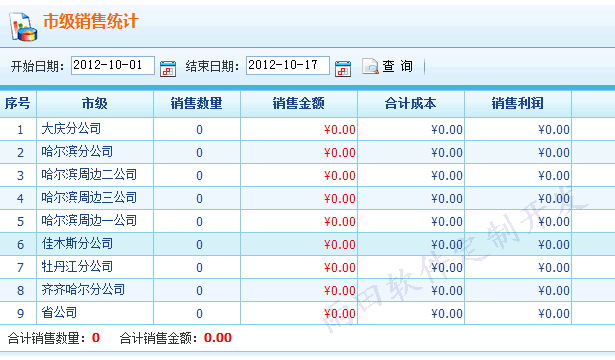The image size is (615, 360).
Task: Sort by the 市级 column header
Action: [95, 104]
